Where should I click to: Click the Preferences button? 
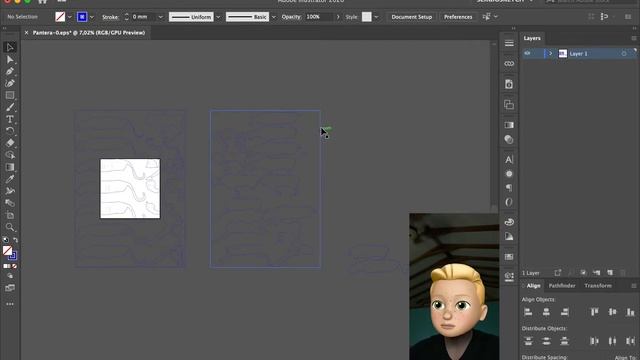458,17
